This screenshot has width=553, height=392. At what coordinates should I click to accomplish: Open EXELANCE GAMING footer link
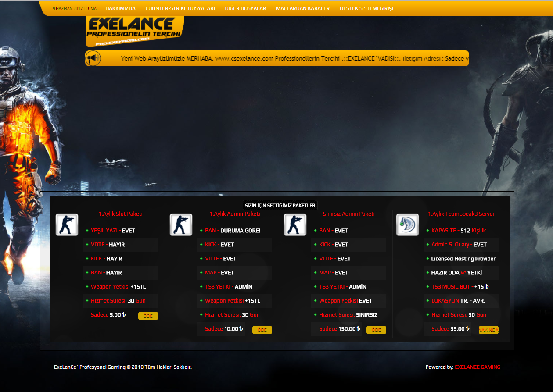tap(478, 367)
